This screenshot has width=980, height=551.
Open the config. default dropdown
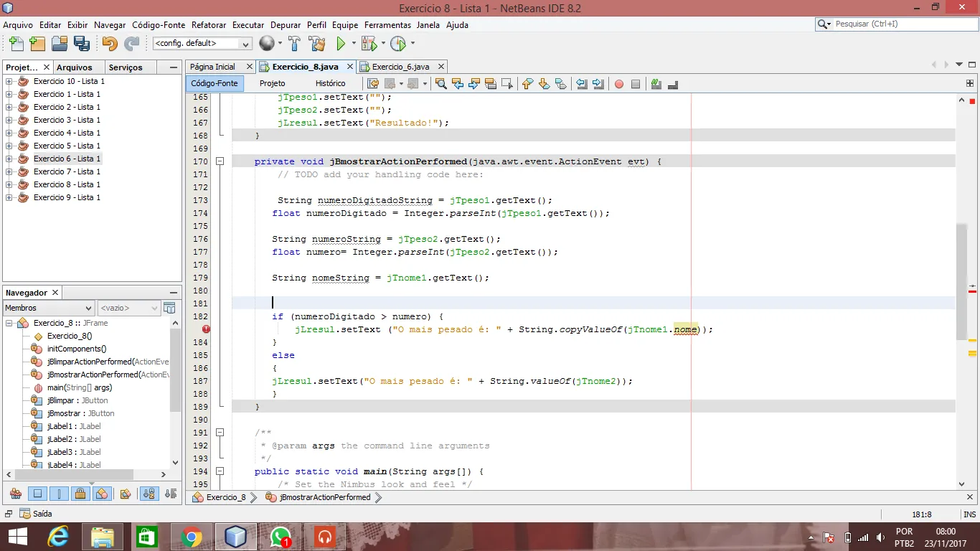(x=202, y=44)
